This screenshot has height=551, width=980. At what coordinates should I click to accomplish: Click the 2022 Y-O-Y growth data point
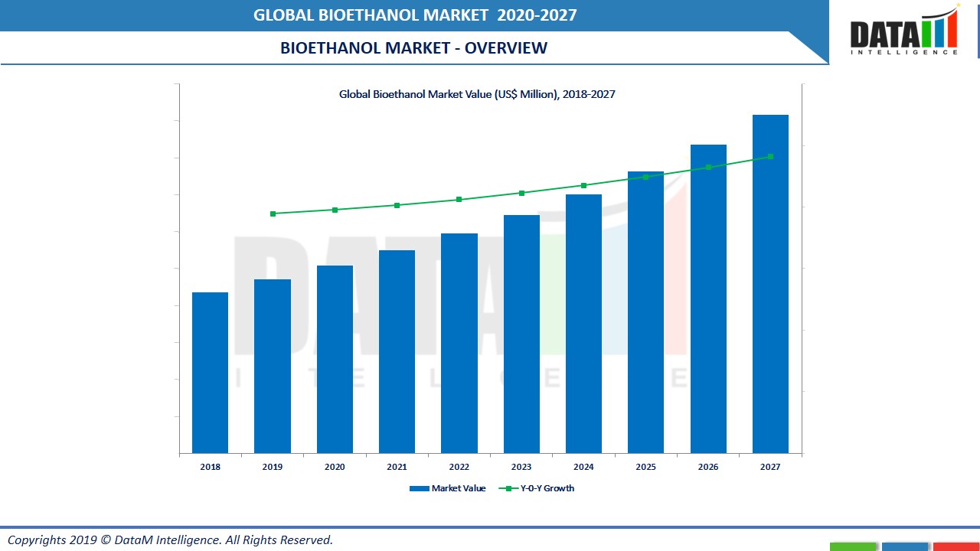click(459, 200)
